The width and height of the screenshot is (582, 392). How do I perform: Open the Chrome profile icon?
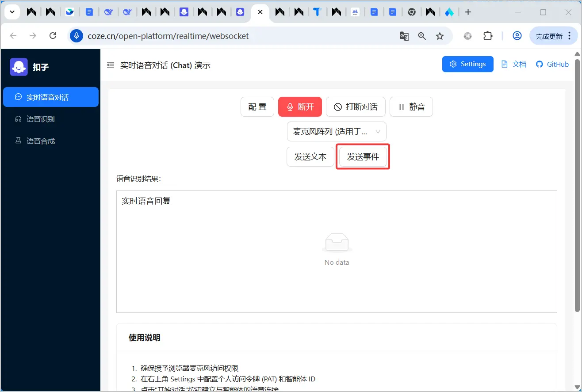tap(517, 36)
